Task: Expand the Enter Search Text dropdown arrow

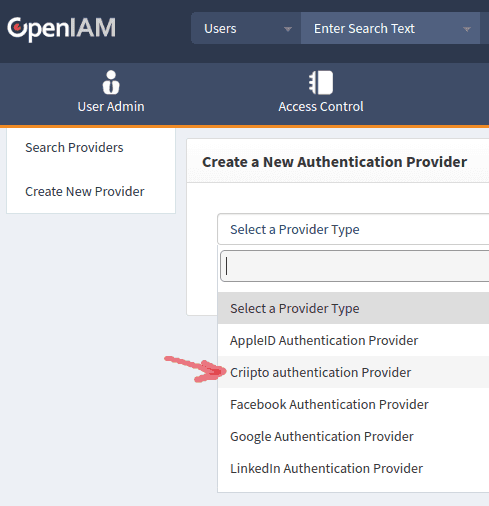Action: pyautogui.click(x=467, y=29)
